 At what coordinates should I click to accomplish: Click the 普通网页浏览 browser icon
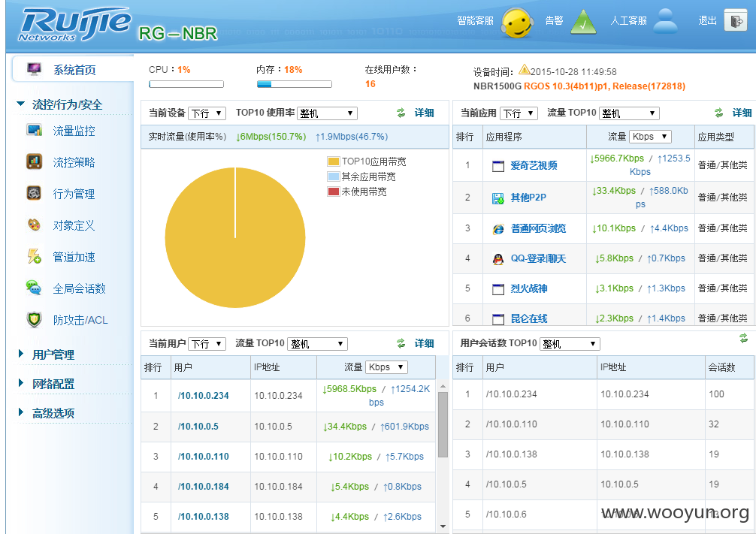click(498, 229)
